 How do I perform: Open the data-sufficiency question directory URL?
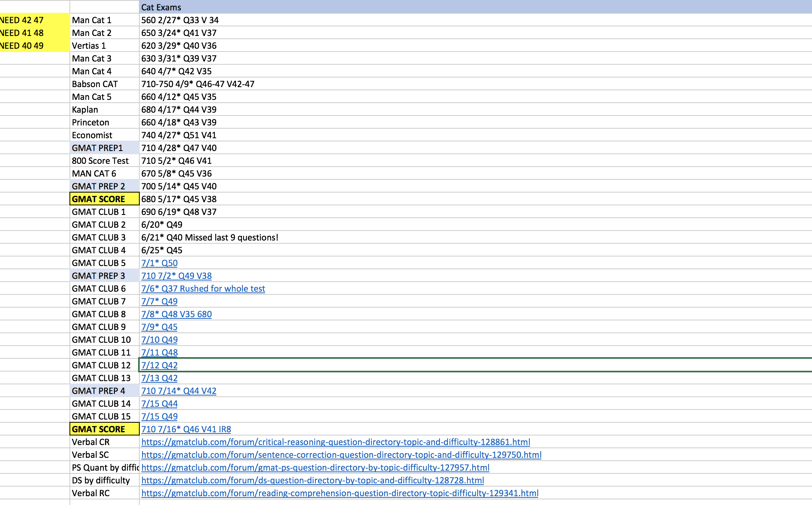click(312, 480)
